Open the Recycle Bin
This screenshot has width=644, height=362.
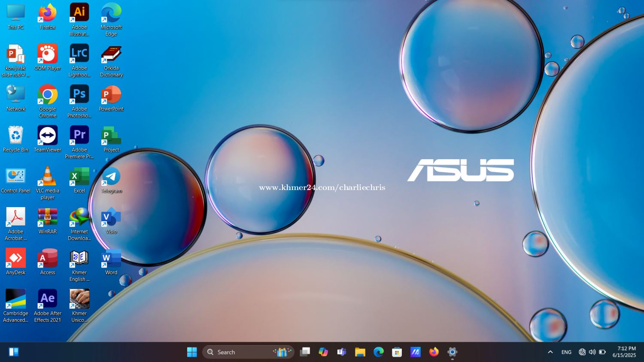[16, 139]
